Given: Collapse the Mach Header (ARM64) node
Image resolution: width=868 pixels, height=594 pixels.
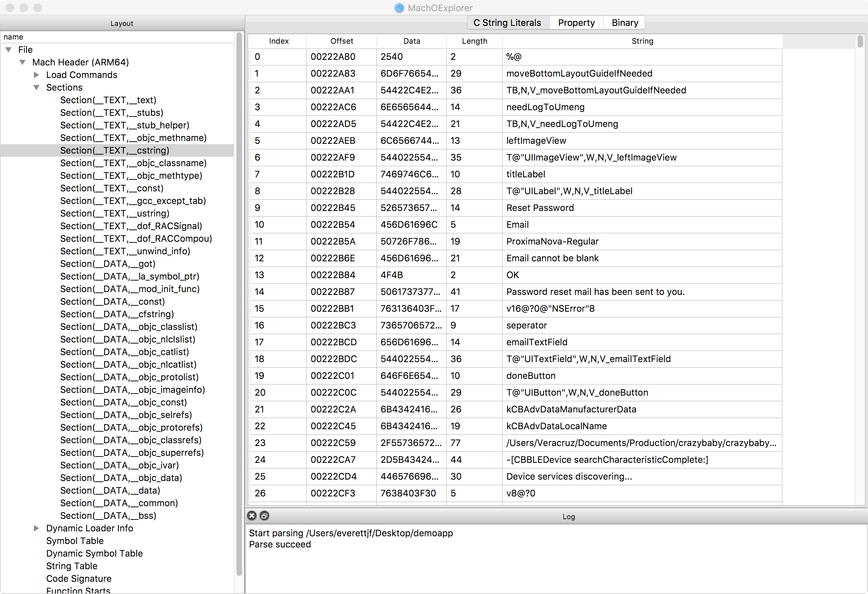Looking at the screenshot, I should [x=22, y=62].
